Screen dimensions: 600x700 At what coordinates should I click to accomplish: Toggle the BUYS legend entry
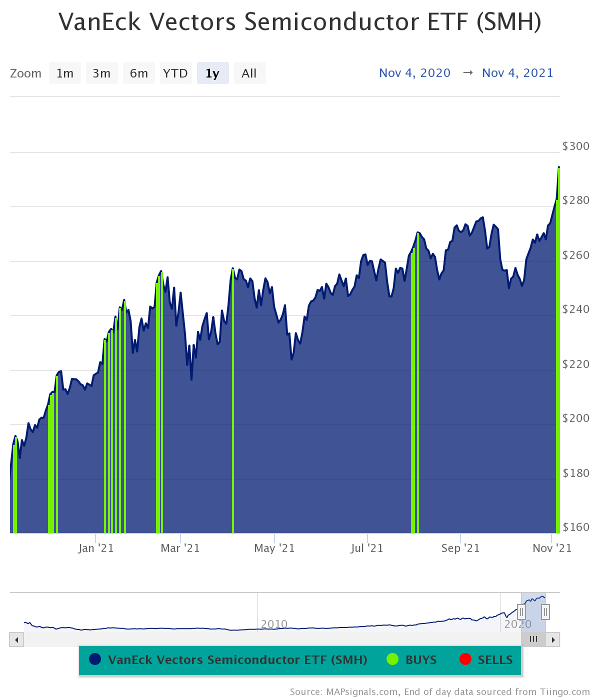tap(412, 660)
